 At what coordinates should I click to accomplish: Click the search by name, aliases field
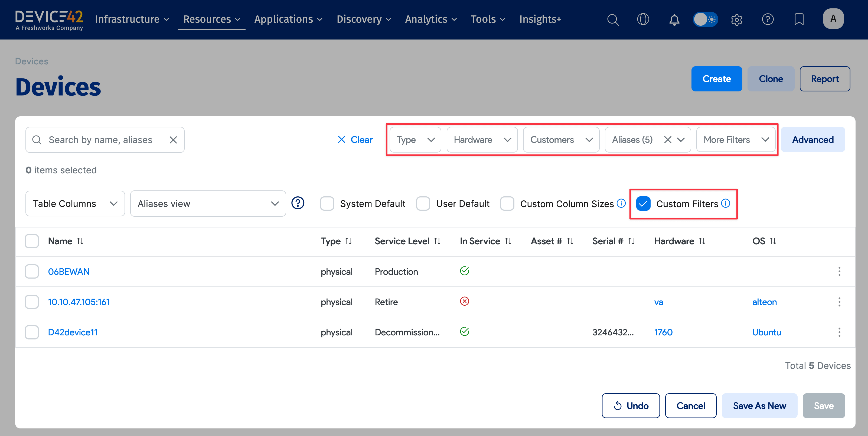pos(100,140)
